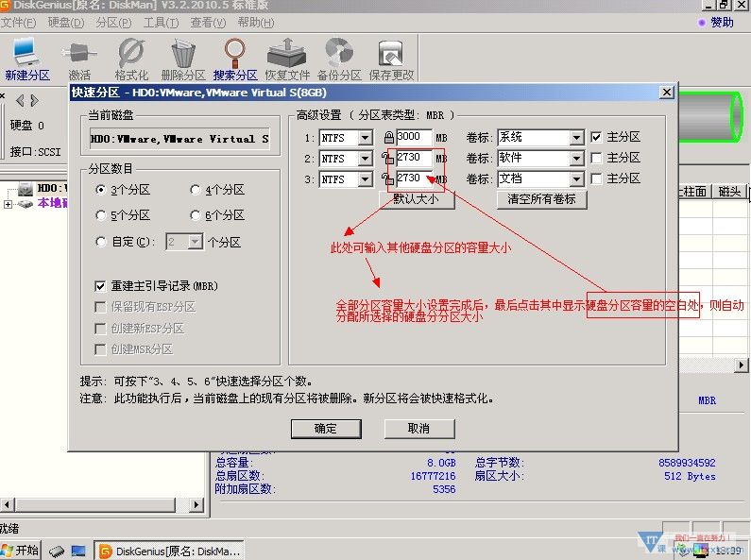
Task: Open the 文件(F) menu
Action: point(18,23)
